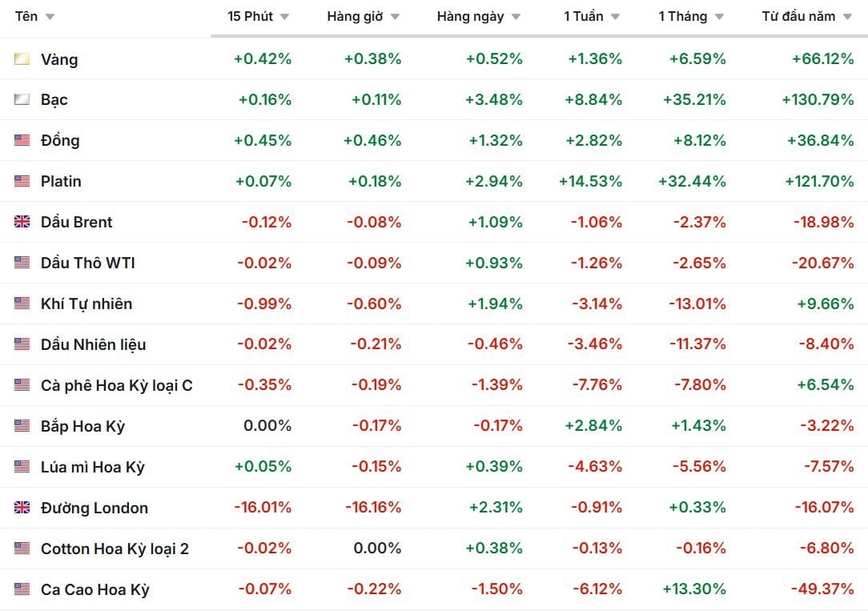868x611 pixels.
Task: Click the US flag next to Khí Tự nhiên
Action: (22, 304)
